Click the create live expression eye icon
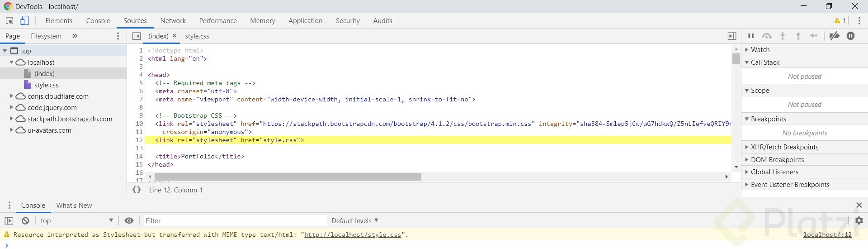Viewport: 868px width, 249px height. click(x=129, y=221)
